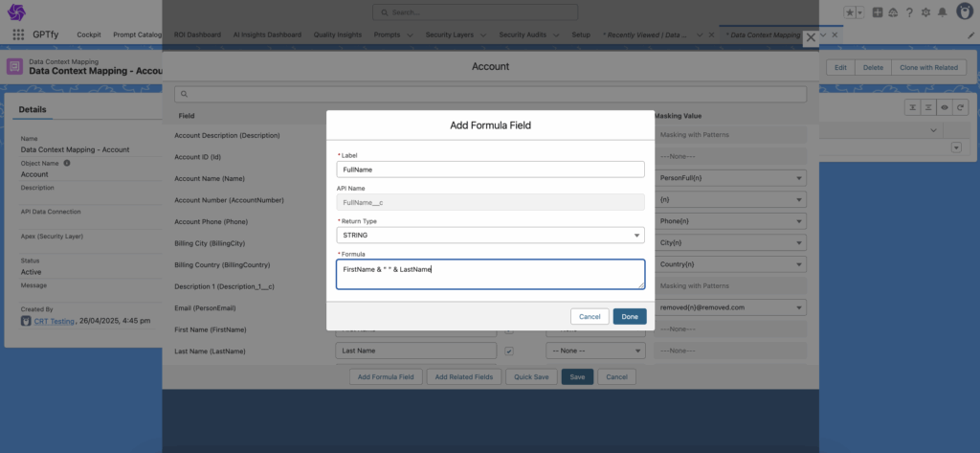
Task: Click the Guidance Center trailhead icon
Action: click(x=893, y=12)
